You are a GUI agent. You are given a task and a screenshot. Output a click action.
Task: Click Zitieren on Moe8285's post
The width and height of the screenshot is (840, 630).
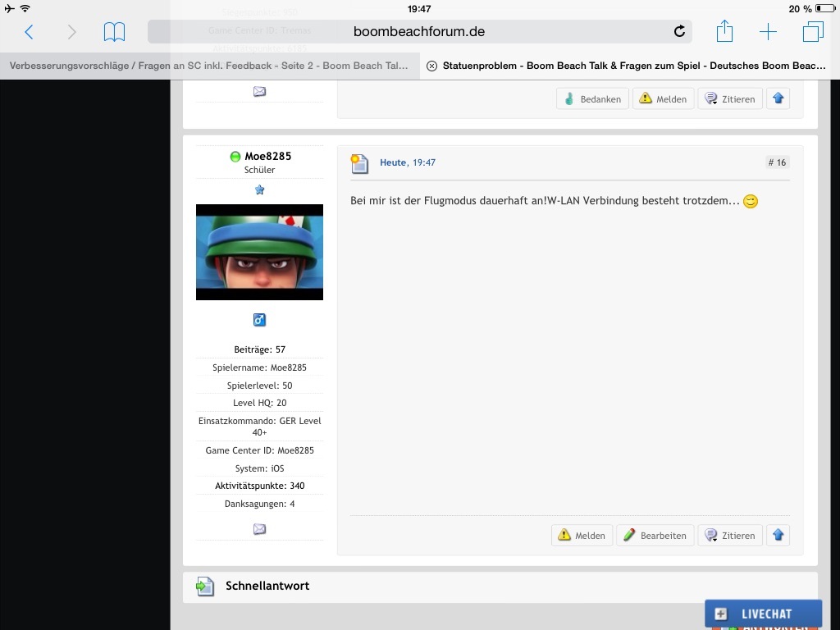click(730, 536)
